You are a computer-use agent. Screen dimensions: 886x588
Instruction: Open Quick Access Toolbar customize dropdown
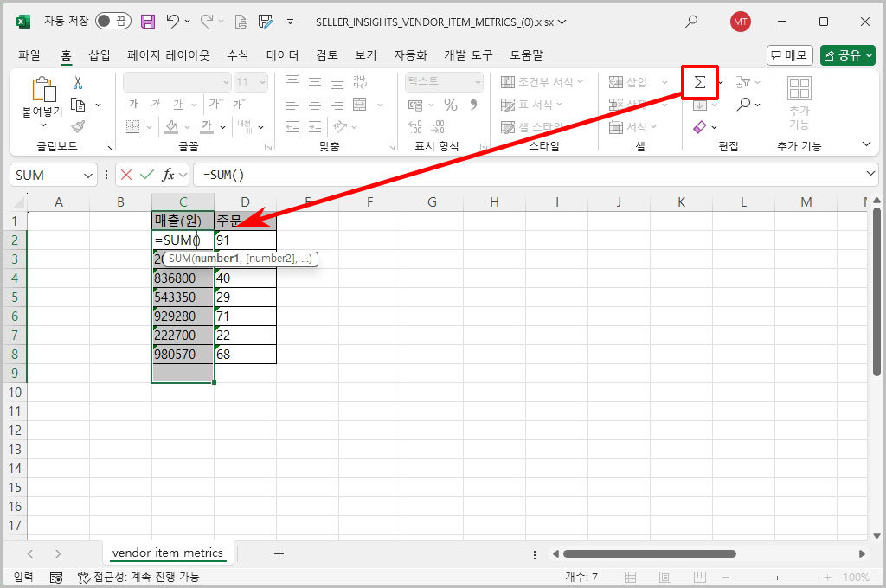[290, 22]
